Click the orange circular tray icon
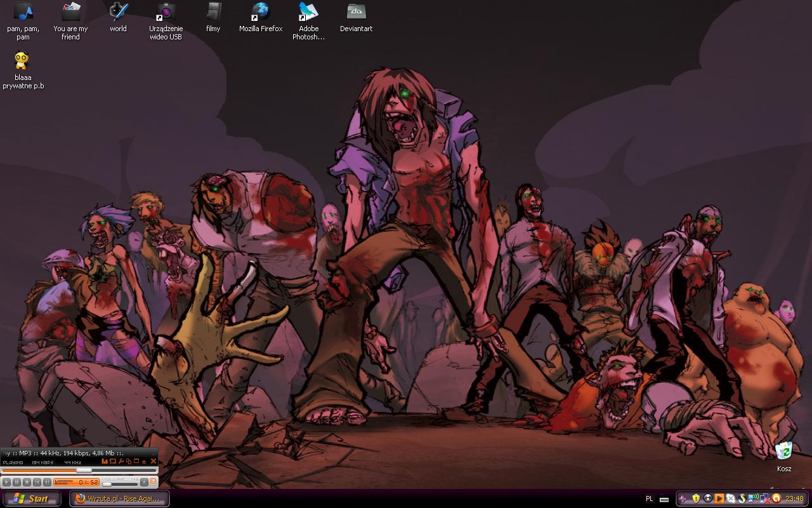812x508 pixels. [x=776, y=498]
